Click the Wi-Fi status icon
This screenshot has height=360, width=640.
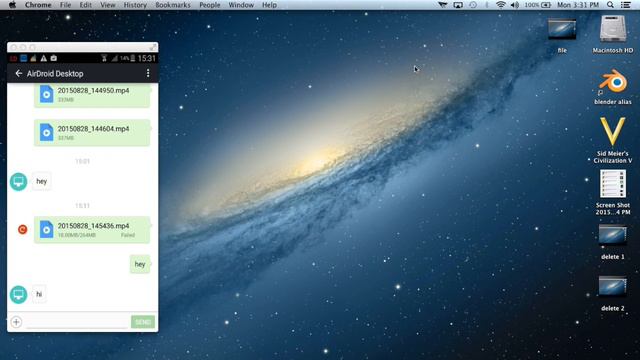point(500,5)
